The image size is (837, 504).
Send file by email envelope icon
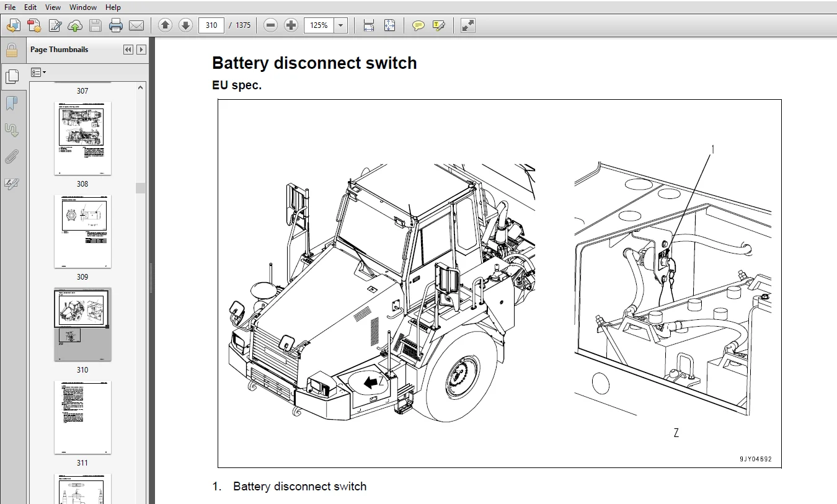pos(136,25)
